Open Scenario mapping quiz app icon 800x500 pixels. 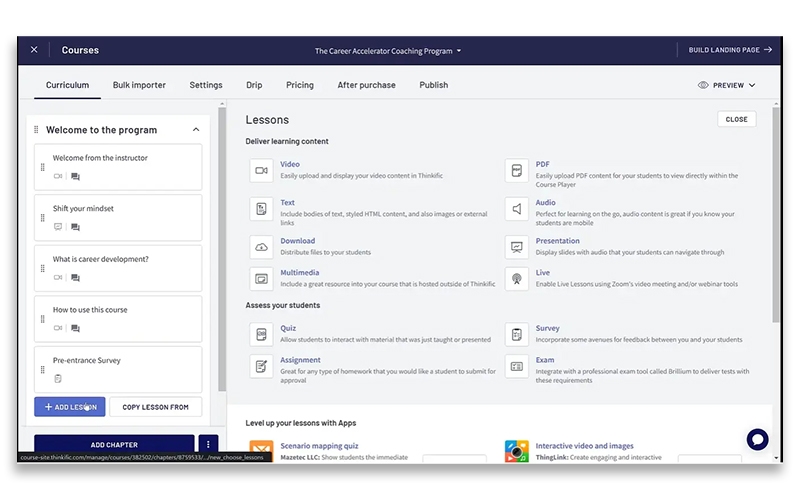261,451
